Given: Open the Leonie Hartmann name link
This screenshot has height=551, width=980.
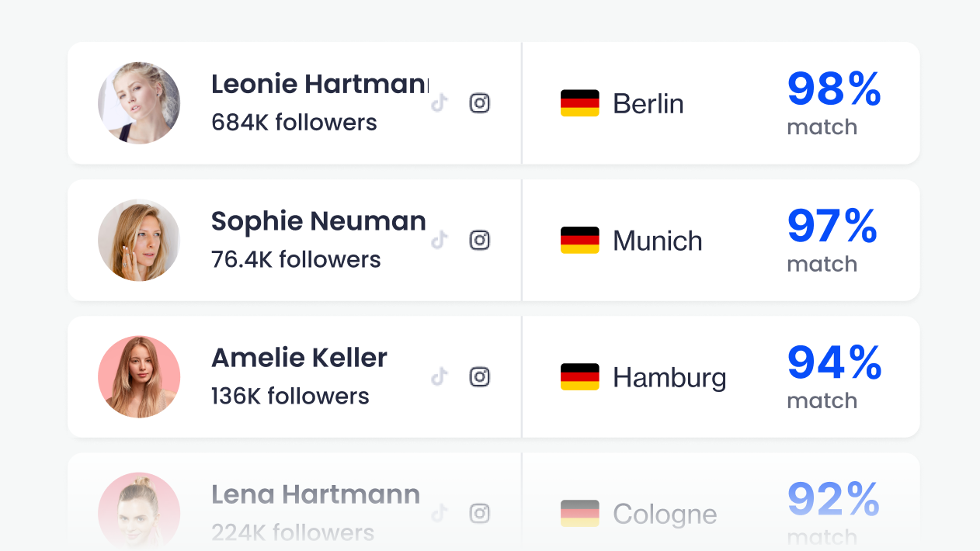Looking at the screenshot, I should (320, 84).
